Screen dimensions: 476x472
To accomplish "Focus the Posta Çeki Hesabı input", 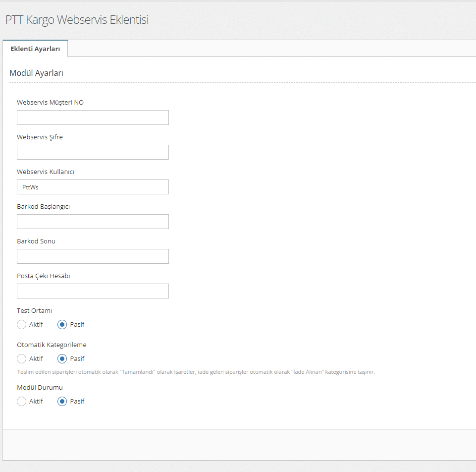I will click(x=93, y=291).
